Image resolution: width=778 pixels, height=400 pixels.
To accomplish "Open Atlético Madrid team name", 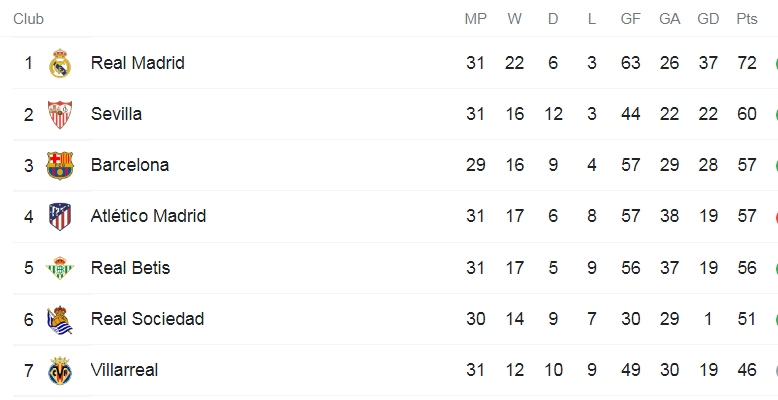I will click(x=148, y=216).
